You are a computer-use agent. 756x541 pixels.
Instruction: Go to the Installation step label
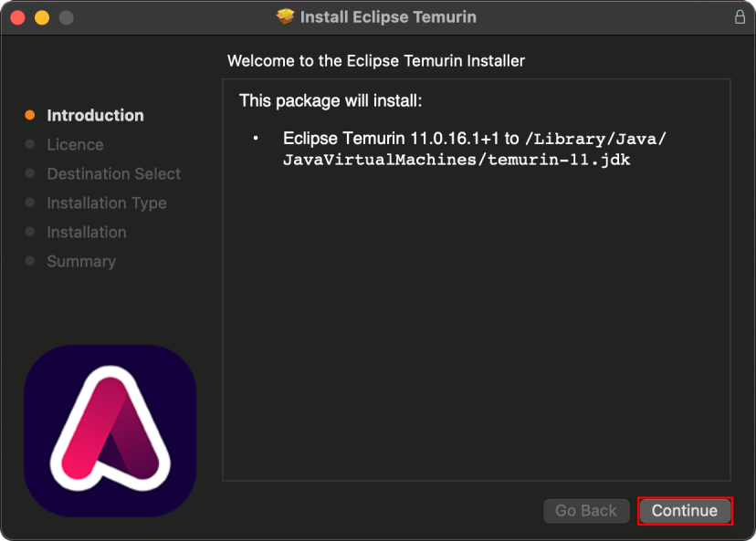[86, 232]
